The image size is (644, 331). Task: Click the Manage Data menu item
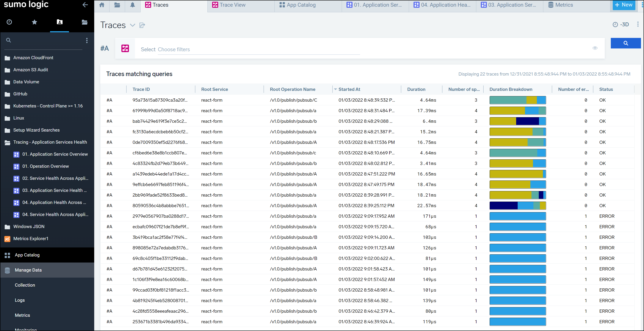pos(47,270)
